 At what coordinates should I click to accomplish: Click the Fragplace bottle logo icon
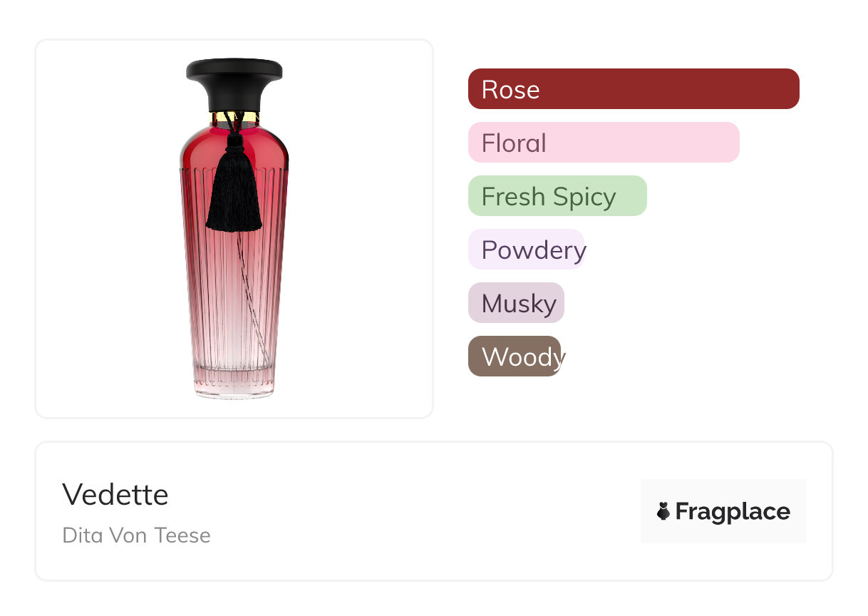(663, 511)
